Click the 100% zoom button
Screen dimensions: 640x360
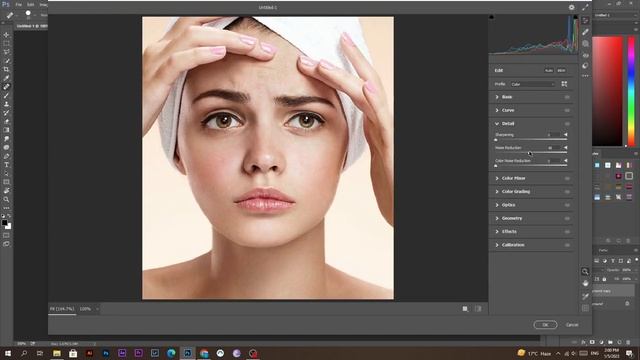(85, 309)
